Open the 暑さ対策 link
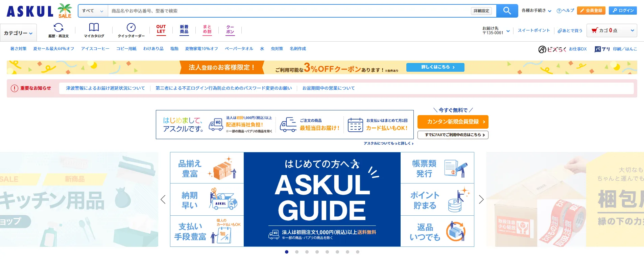 tap(18, 49)
